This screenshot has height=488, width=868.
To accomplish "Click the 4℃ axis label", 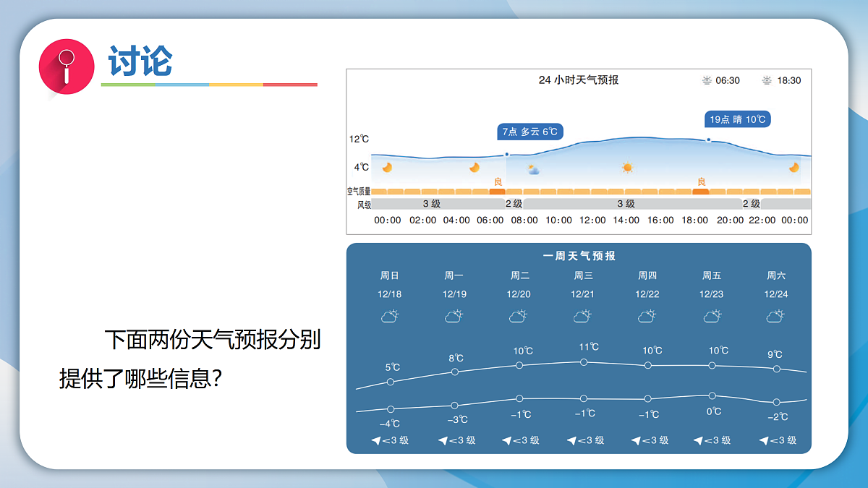I will 362,167.
